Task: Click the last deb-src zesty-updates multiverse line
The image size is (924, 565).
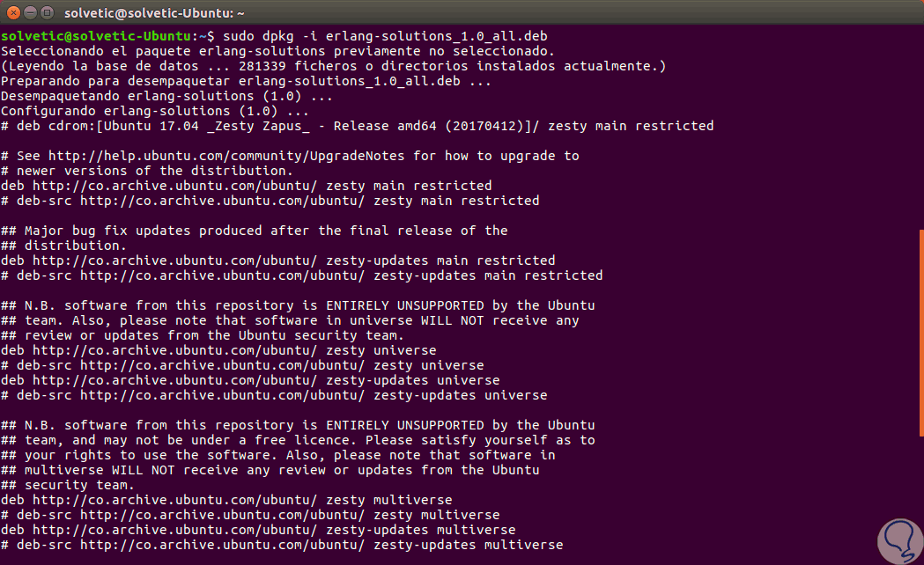Action: (x=282, y=545)
